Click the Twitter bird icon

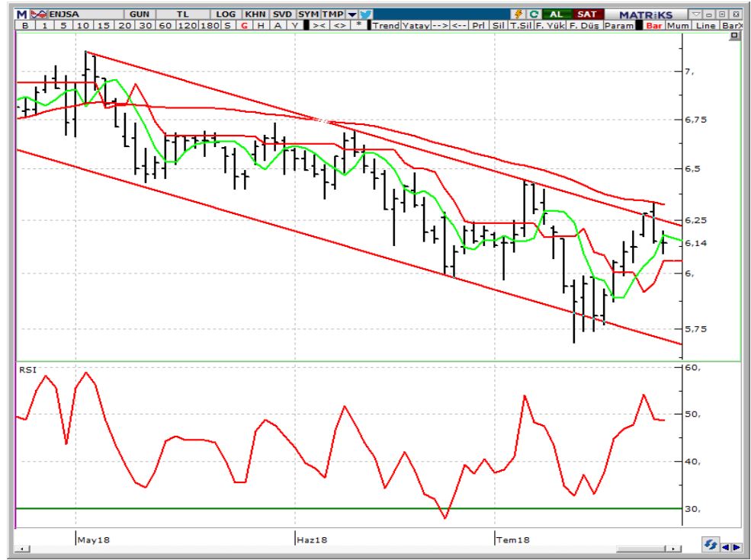(365, 14)
